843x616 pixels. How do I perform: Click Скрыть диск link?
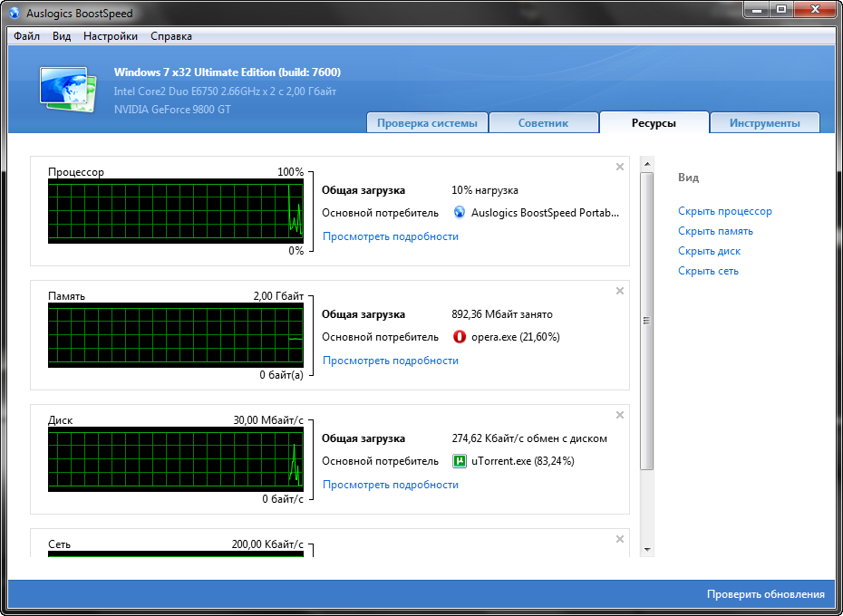709,251
